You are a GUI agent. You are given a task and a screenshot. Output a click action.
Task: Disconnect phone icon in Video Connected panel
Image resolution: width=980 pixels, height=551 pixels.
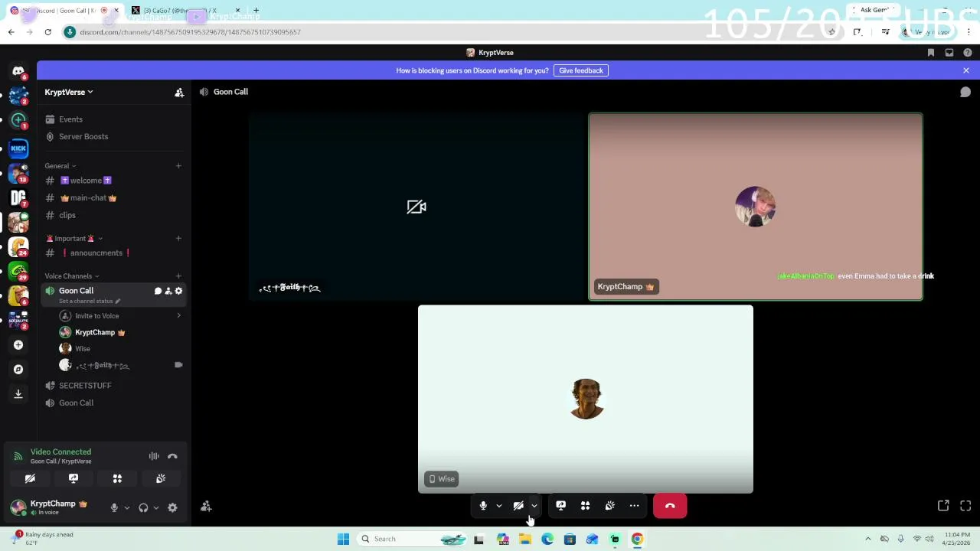pos(172,456)
